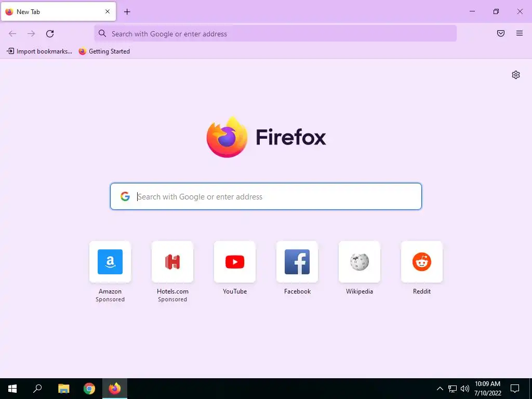Restore down the Firefox window
The height and width of the screenshot is (399, 532).
point(496,11)
